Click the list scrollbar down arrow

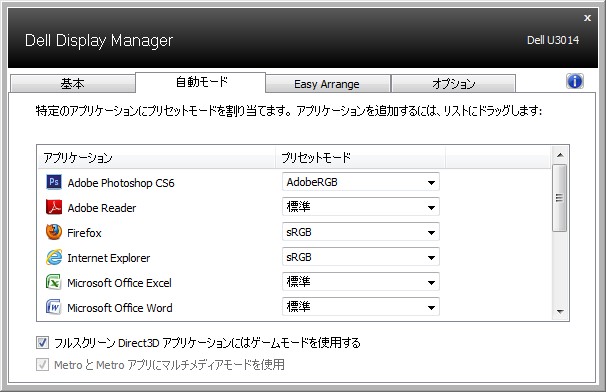point(560,312)
